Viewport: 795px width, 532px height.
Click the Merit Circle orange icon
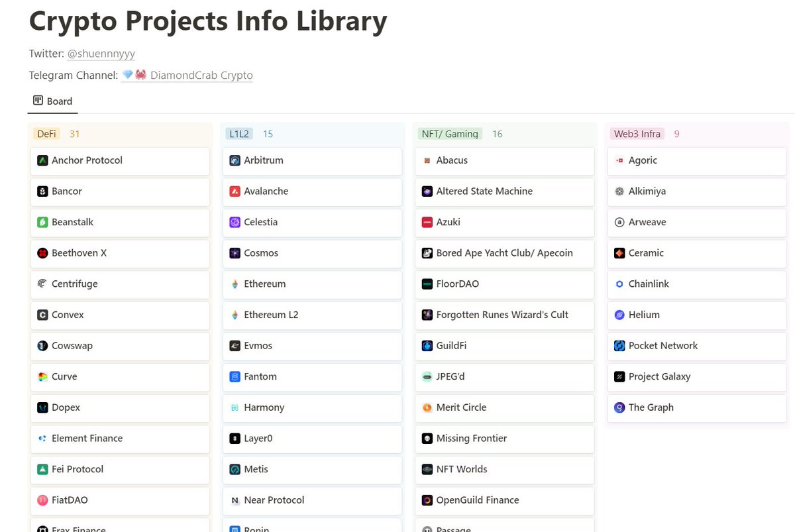[427, 407]
